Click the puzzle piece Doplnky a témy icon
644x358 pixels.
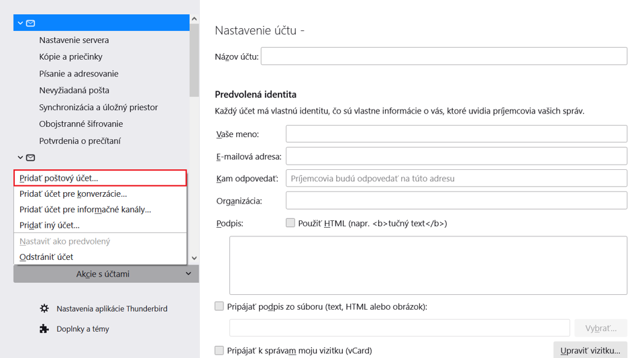(44, 329)
